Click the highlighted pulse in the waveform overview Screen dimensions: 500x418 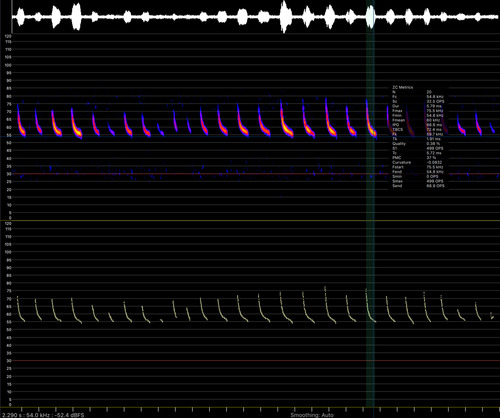[370, 17]
